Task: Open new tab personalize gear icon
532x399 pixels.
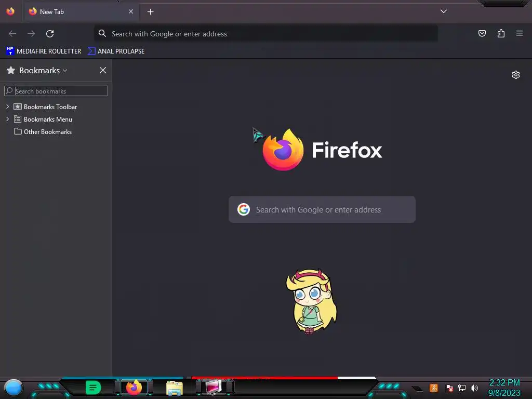Action: click(516, 75)
